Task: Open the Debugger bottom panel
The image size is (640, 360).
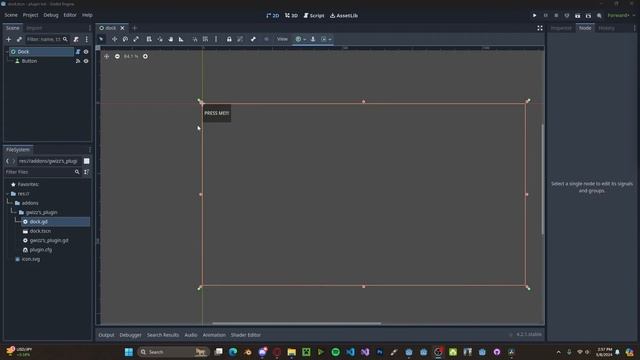Action: (x=130, y=335)
